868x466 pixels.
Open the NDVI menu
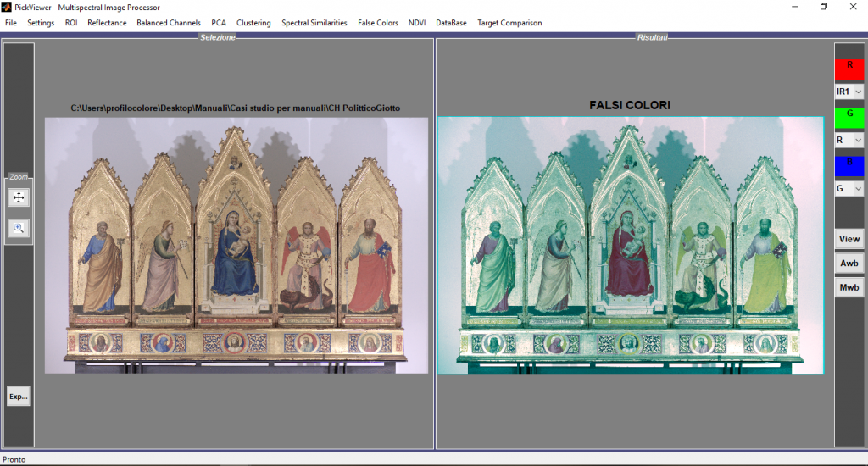tap(417, 23)
